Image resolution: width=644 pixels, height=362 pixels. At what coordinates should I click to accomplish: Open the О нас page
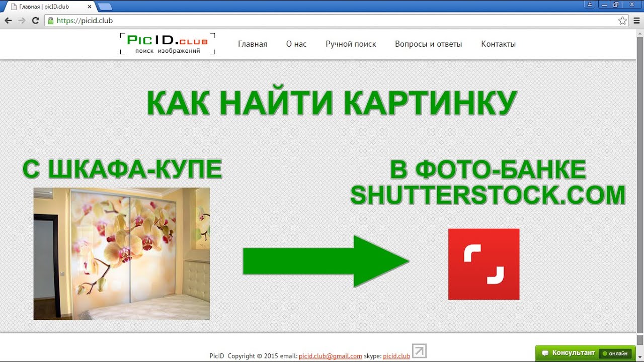point(296,44)
